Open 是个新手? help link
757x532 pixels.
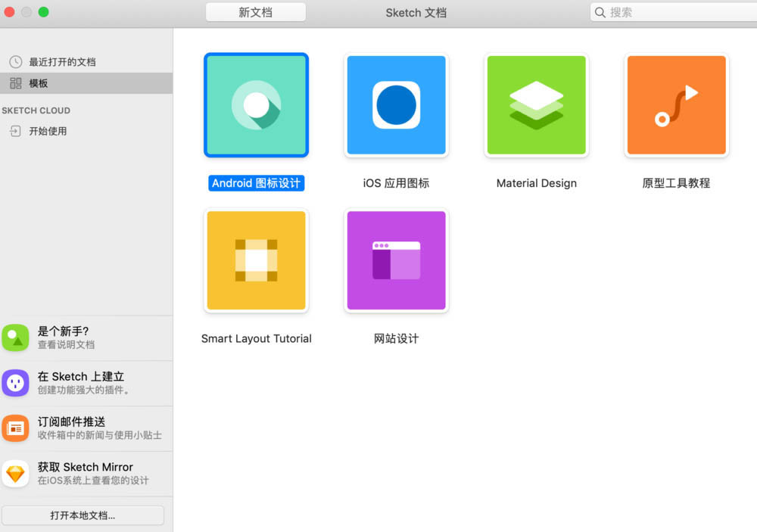[86, 338]
